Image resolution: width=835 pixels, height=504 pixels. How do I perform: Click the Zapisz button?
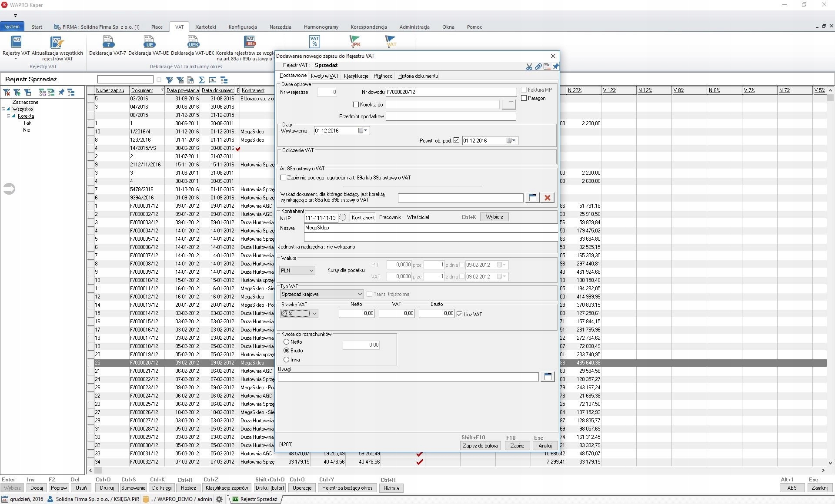[517, 446]
